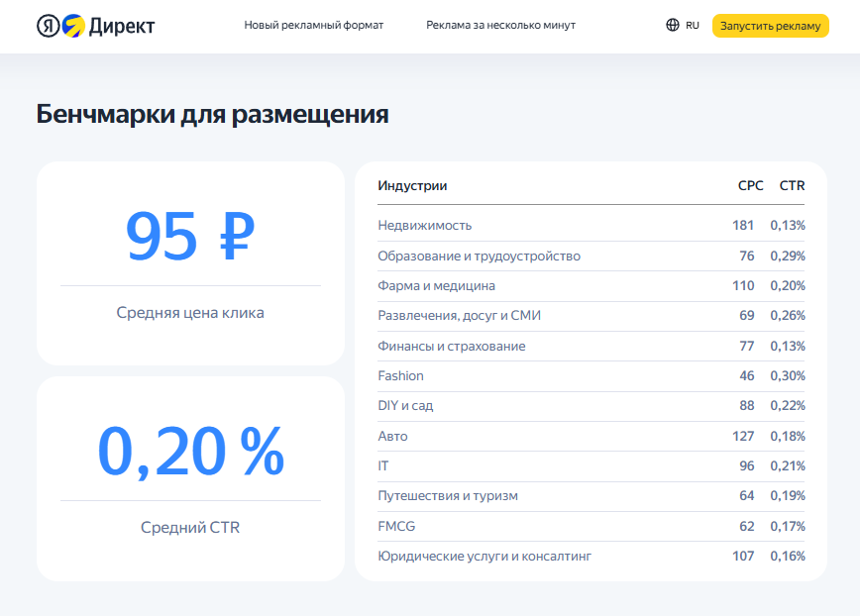860x616 pixels.
Task: Open 'Реклама за несколько минут' menu item
Action: tap(500, 26)
